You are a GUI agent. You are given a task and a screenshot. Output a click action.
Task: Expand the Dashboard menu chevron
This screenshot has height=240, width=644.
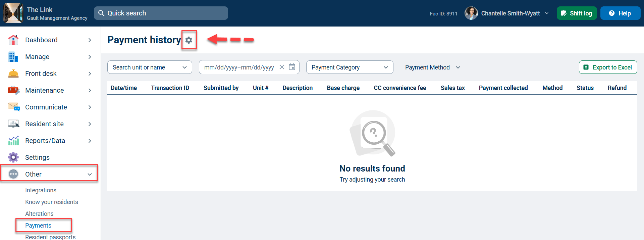click(x=90, y=40)
